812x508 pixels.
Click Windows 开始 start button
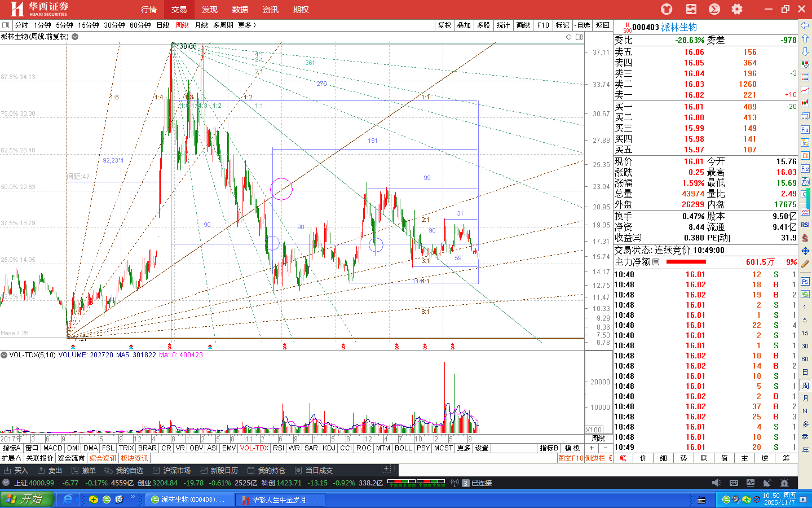click(x=27, y=499)
